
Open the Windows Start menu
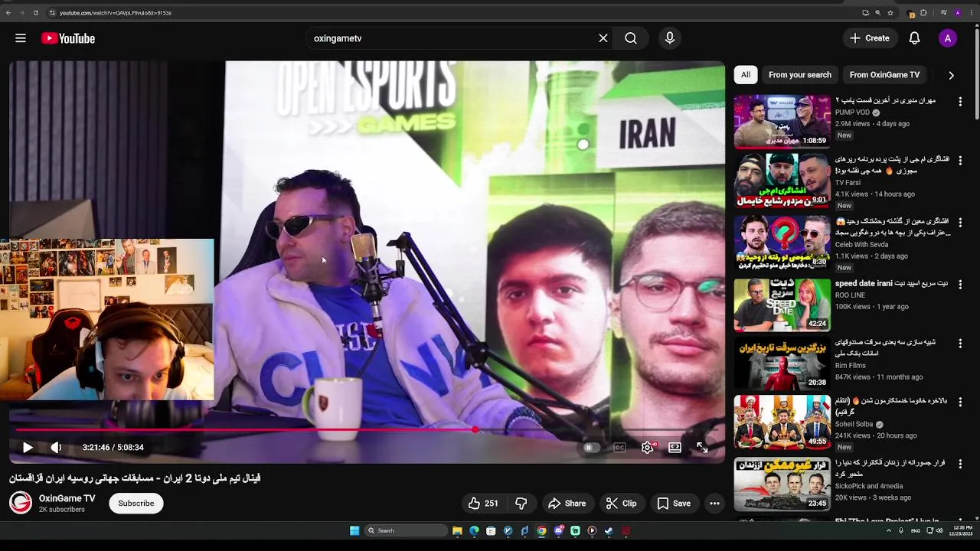[x=354, y=530]
